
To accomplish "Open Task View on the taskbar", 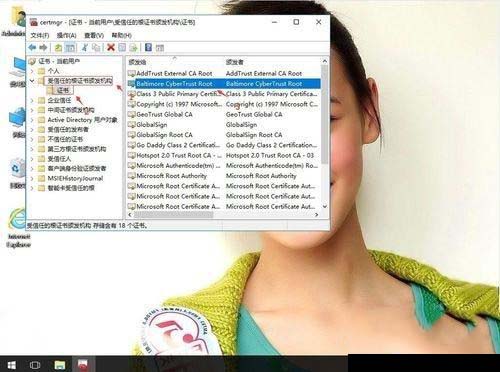I will click(x=35, y=365).
